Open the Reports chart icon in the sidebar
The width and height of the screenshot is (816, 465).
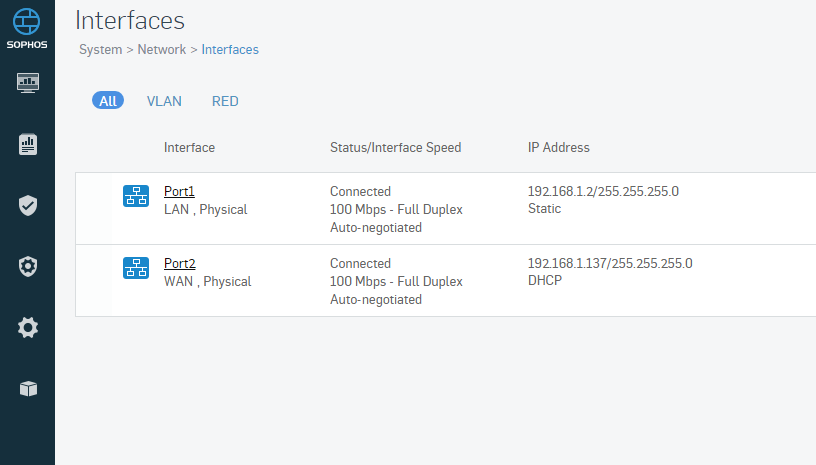28,144
